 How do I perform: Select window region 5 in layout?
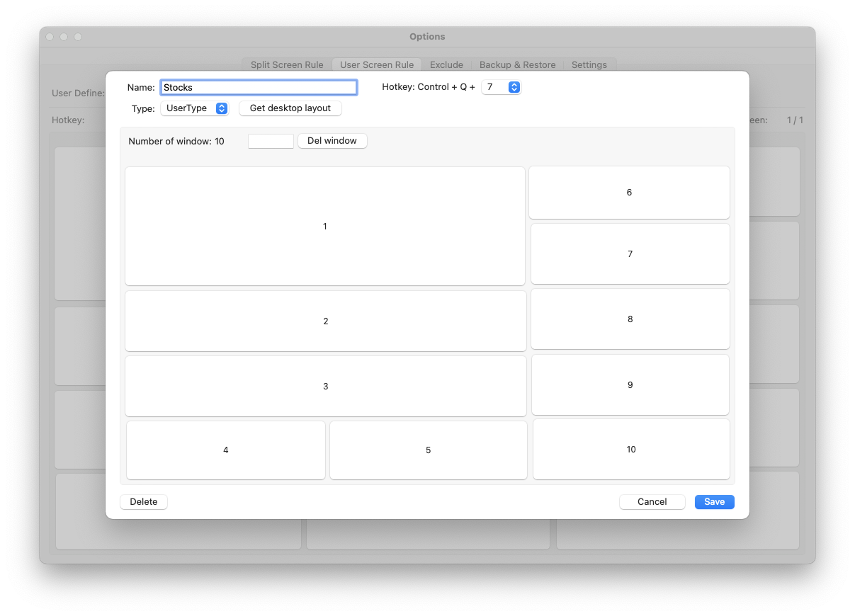(429, 450)
